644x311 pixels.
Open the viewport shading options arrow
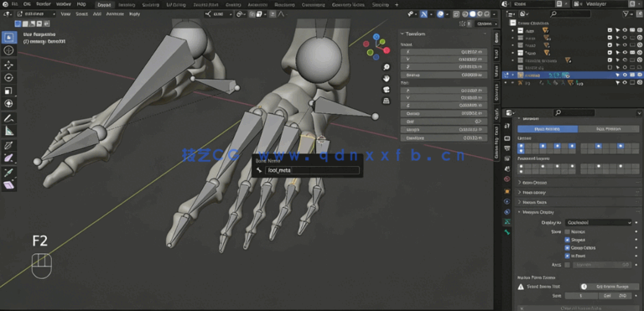coord(495,14)
